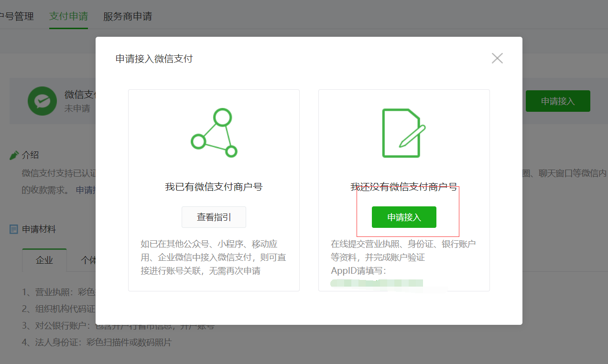Image resolution: width=608 pixels, height=364 pixels.
Task: Click the green 申请接入 button in dialog
Action: pyautogui.click(x=404, y=217)
